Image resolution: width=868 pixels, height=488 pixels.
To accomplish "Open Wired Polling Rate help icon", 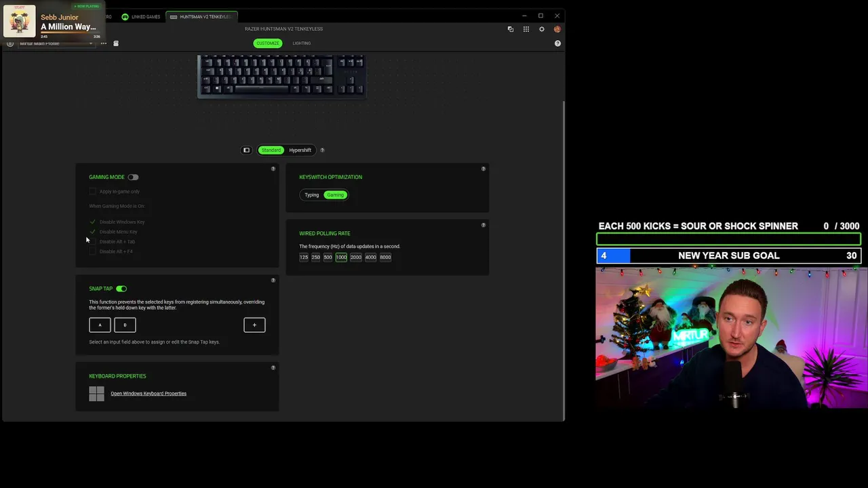I will pyautogui.click(x=484, y=225).
